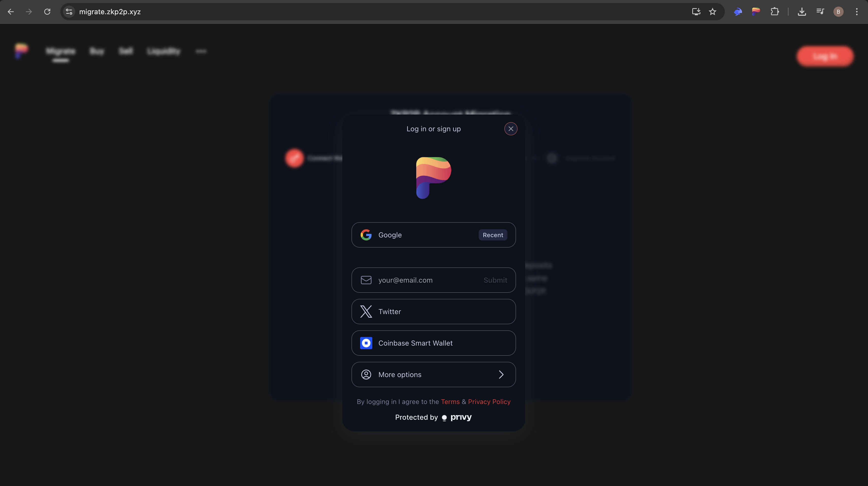Click the privy logo in footer
The height and width of the screenshot is (486, 868).
coord(457,417)
